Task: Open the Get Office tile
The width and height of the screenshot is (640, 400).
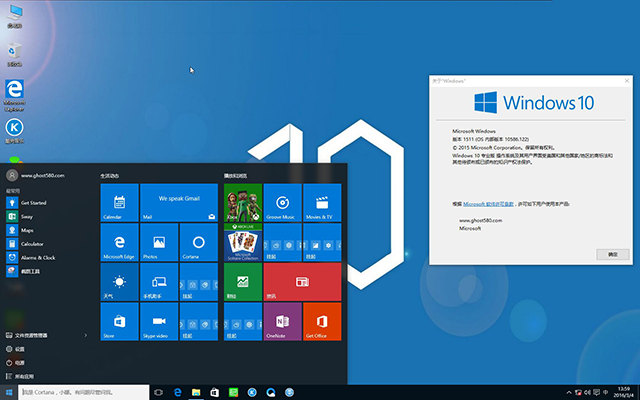Action: click(x=320, y=322)
